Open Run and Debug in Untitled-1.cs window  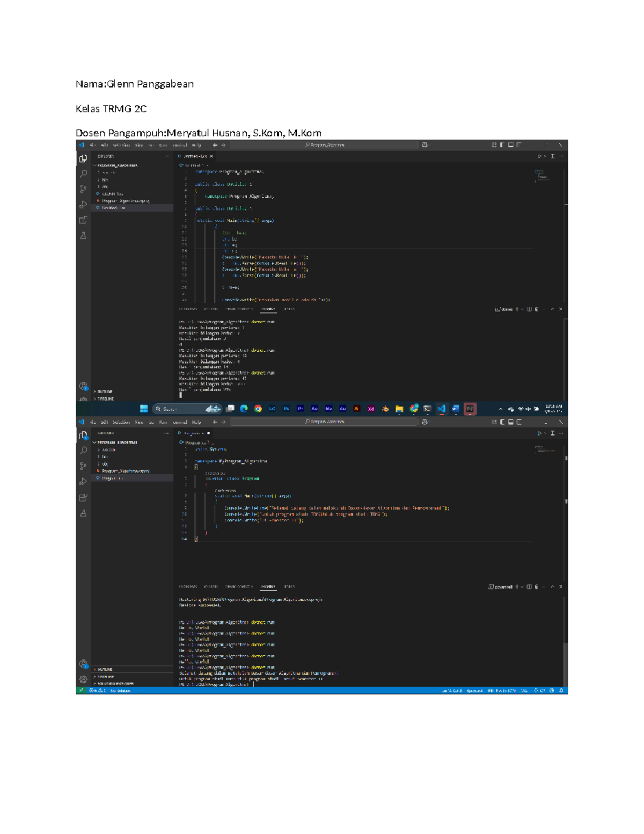pos(83,205)
